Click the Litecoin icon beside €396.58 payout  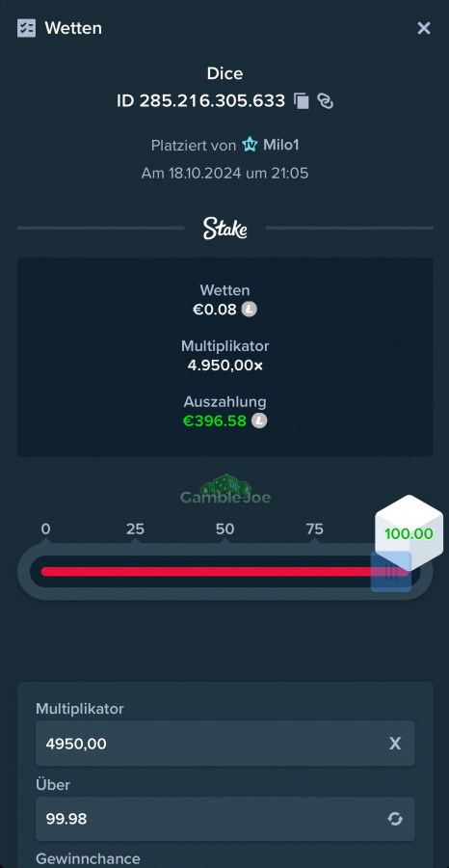tap(259, 420)
